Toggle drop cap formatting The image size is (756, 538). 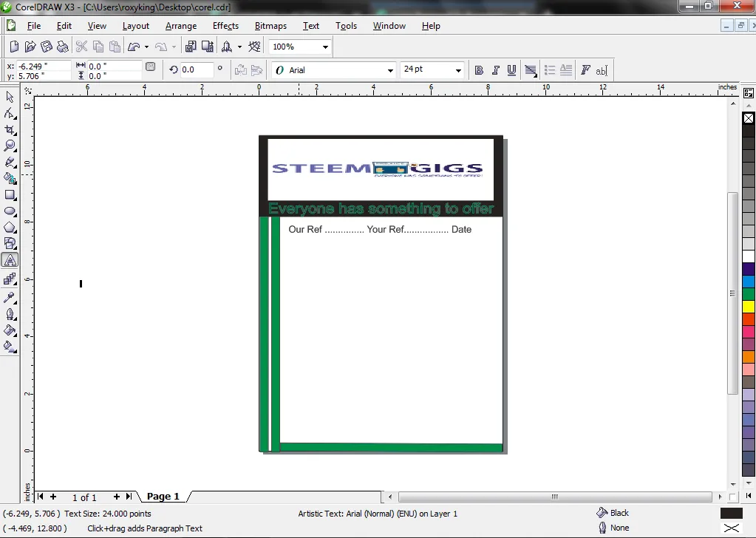pyautogui.click(x=566, y=70)
